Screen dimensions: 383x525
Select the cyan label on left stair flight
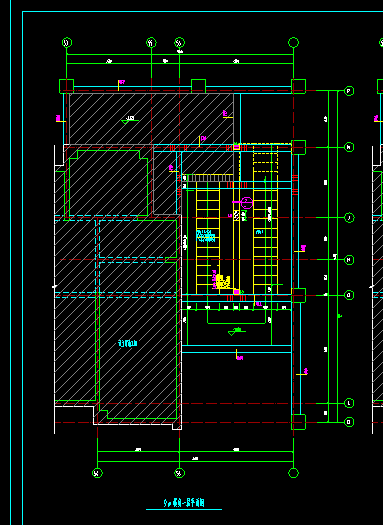pyautogui.click(x=206, y=236)
